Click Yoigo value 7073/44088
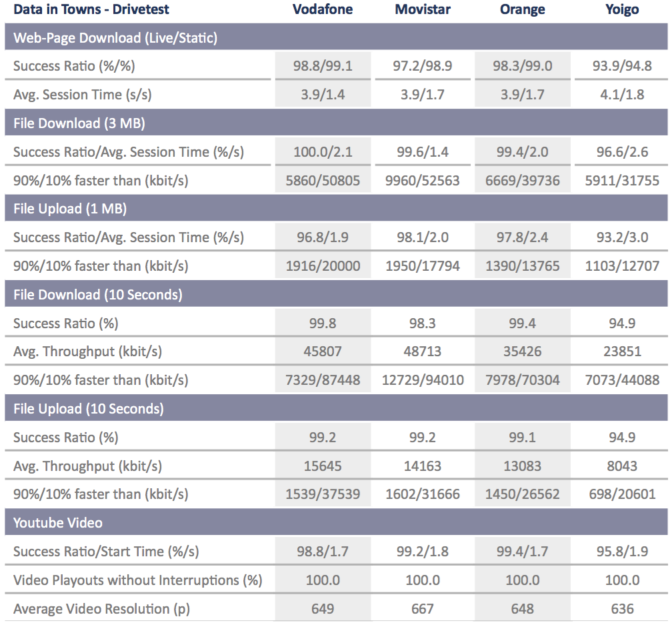 pyautogui.click(x=622, y=380)
